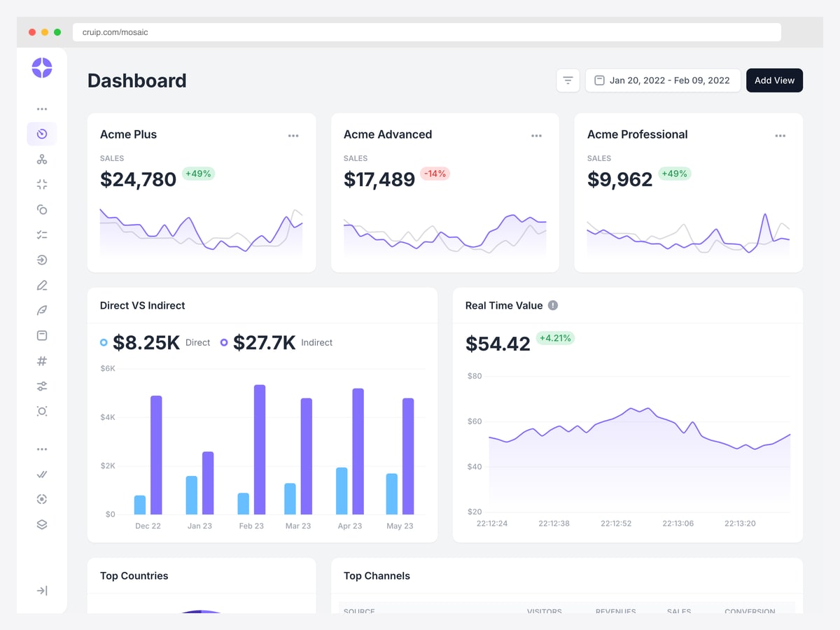
Task: Click the target circle icon in sidebar
Action: (x=42, y=499)
